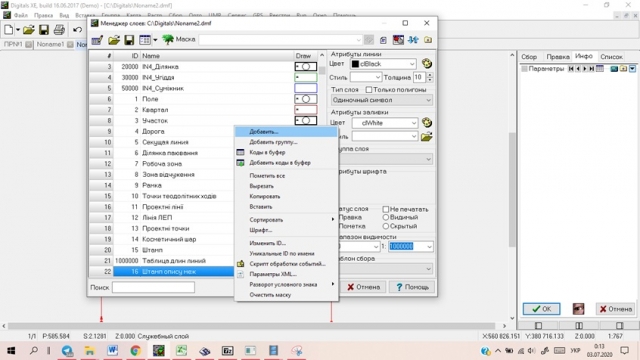The width and height of the screenshot is (640, 360).
Task: Go to first record in Инфо panel
Action: point(571,69)
